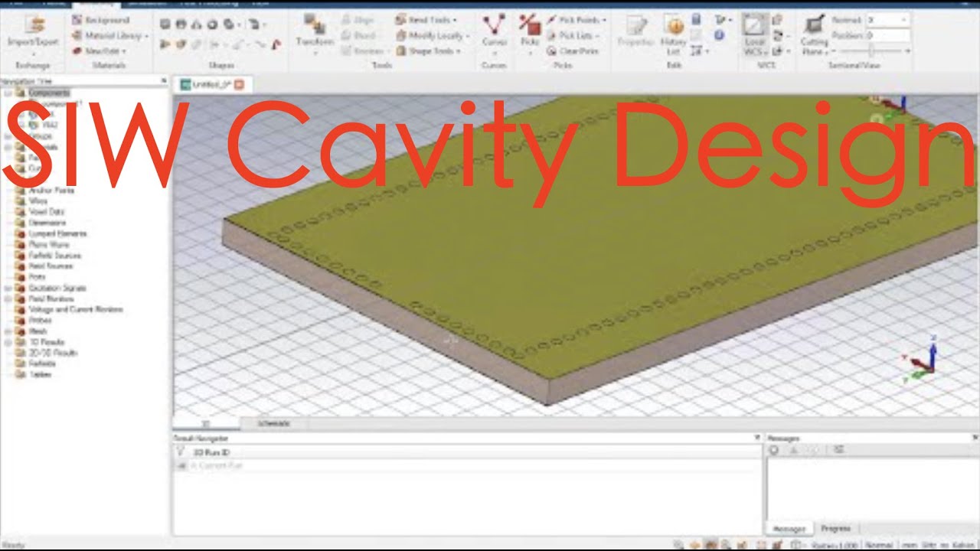The image size is (980, 551).
Task: Open the Normal axis combo box
Action: (888, 19)
